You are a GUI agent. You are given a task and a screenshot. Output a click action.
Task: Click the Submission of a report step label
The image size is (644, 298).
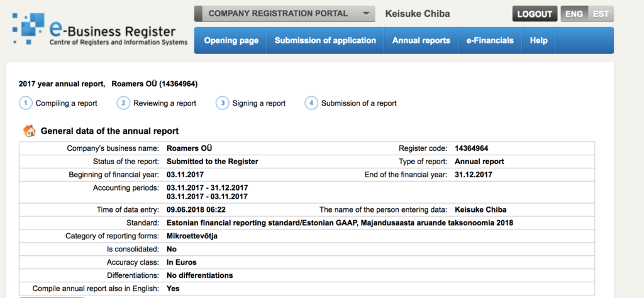(359, 104)
